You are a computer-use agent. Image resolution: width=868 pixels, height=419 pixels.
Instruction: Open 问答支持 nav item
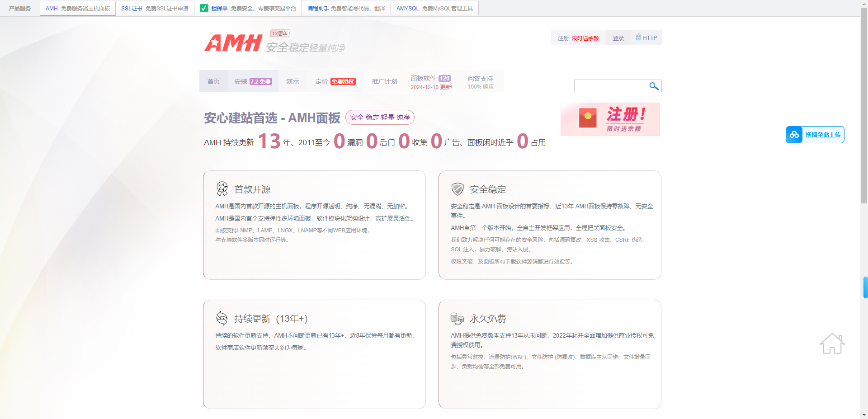click(481, 82)
